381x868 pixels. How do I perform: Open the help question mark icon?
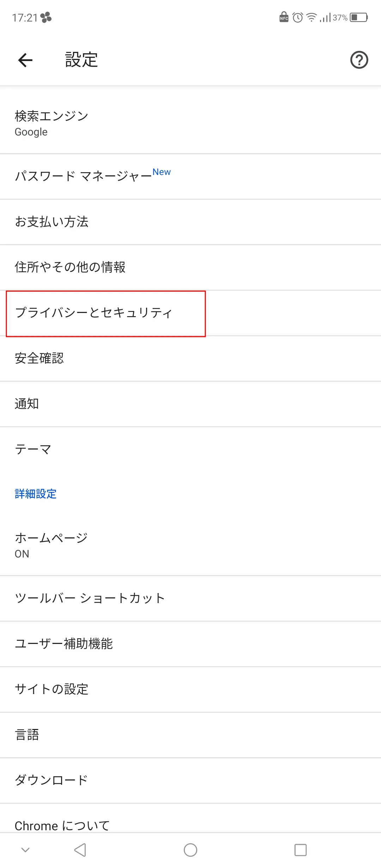coord(359,60)
